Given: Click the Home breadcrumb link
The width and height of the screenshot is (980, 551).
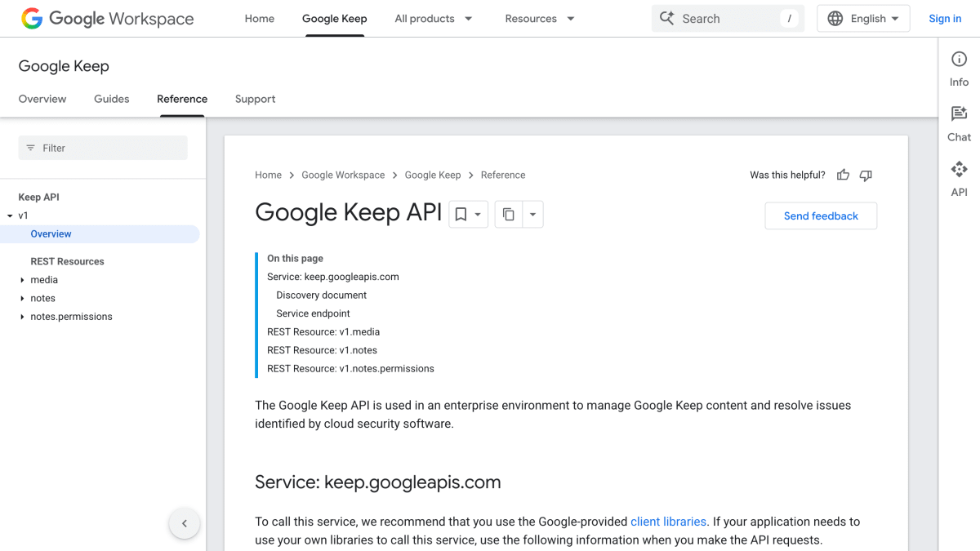Looking at the screenshot, I should tap(268, 175).
